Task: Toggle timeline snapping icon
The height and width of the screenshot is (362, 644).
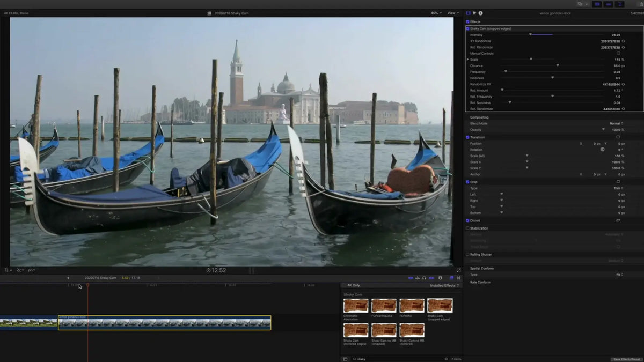Action: coord(430,278)
